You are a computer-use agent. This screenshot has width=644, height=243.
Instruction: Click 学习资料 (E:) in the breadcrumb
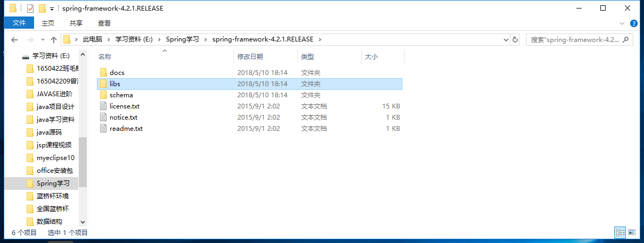(x=133, y=39)
